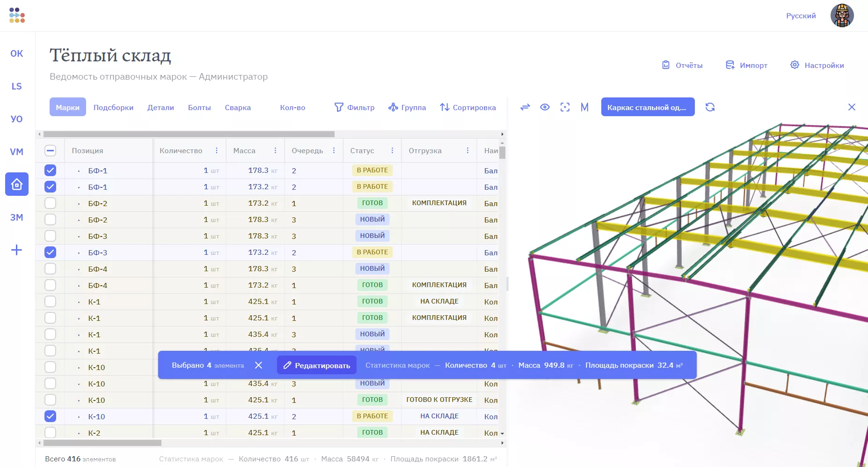Toggle the select-all header checkbox

coord(50,150)
